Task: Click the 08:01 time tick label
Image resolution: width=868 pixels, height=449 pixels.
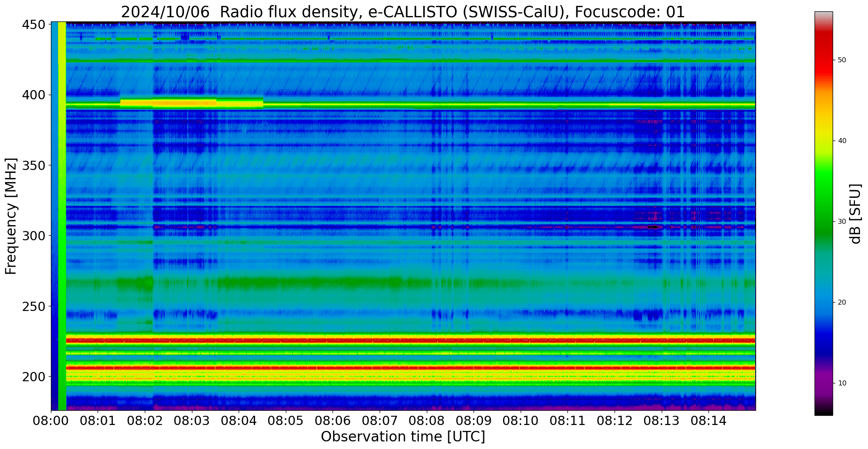Action: tap(98, 420)
